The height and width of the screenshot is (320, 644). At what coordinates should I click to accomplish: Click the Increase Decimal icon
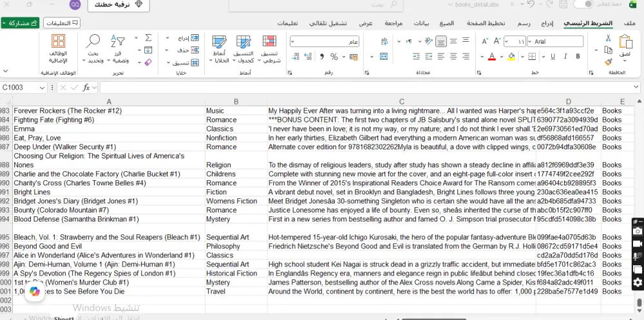(x=308, y=57)
